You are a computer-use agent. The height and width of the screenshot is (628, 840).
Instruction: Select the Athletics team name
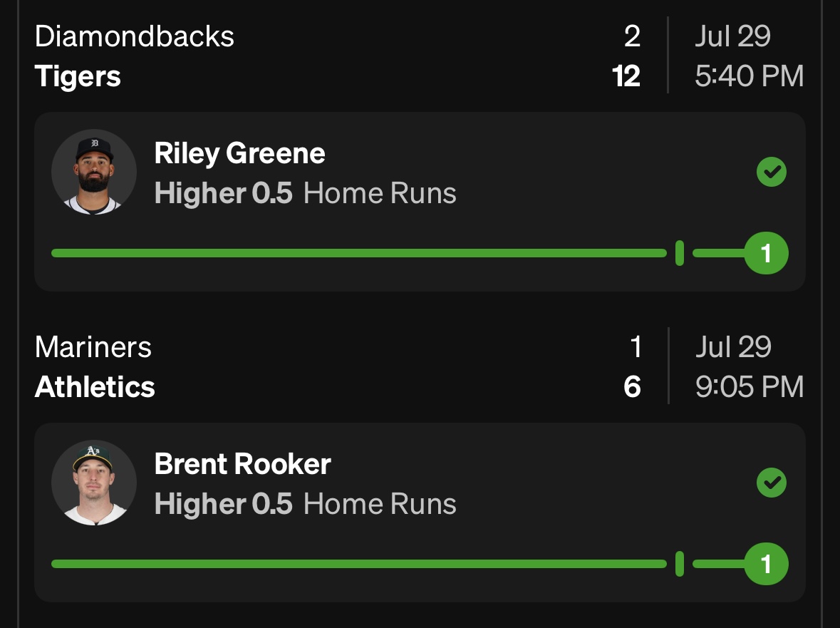point(95,387)
